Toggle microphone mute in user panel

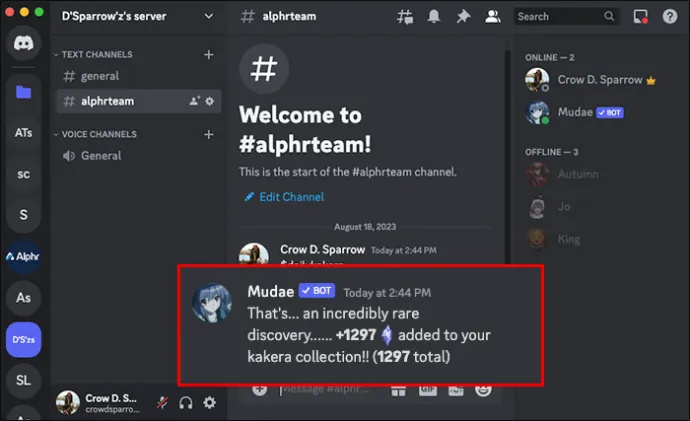[x=162, y=403]
